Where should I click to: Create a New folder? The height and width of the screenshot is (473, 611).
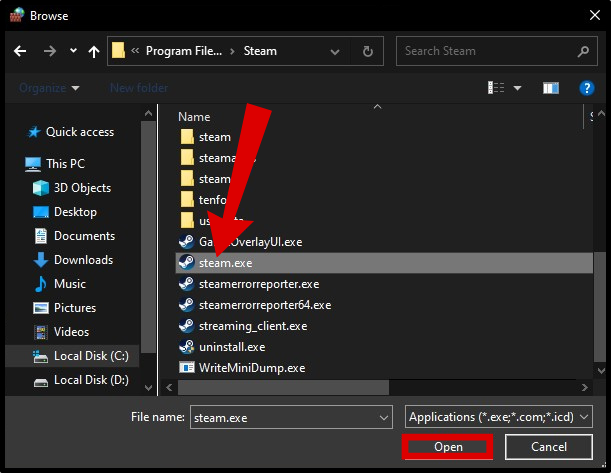139,88
